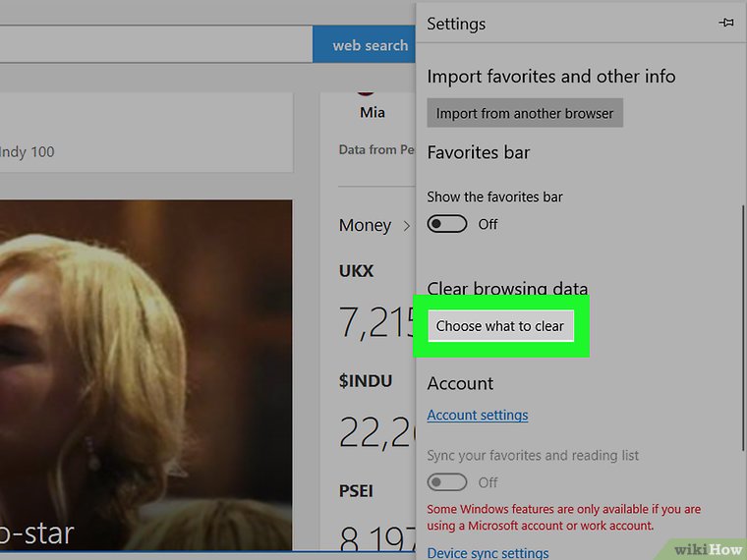This screenshot has height=560, width=747.
Task: Click Import from another browser button
Action: [525, 113]
